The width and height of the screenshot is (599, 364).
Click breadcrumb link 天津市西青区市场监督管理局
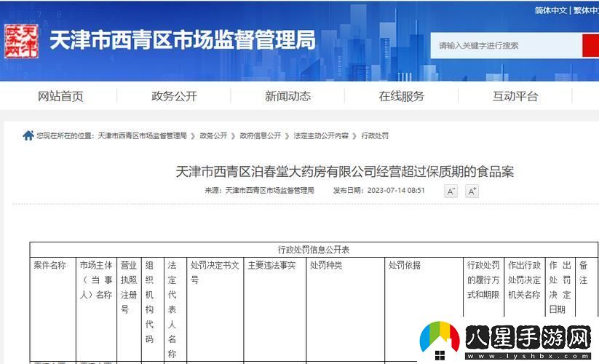pyautogui.click(x=143, y=135)
